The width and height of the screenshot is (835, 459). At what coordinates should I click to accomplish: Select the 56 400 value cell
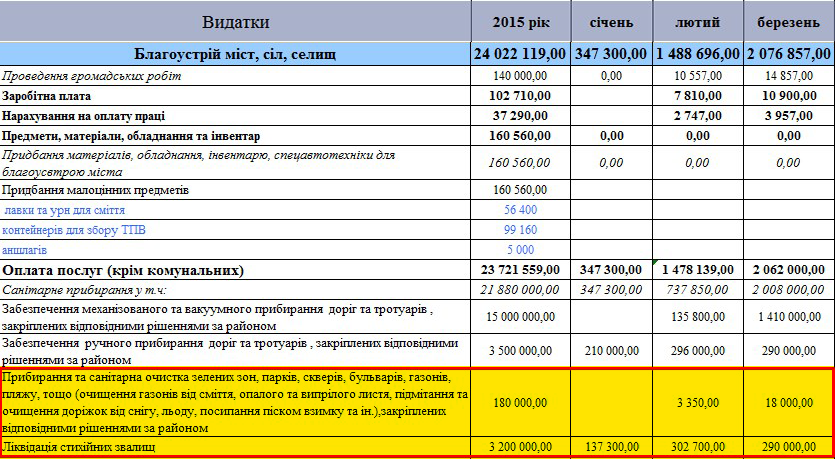(521, 210)
